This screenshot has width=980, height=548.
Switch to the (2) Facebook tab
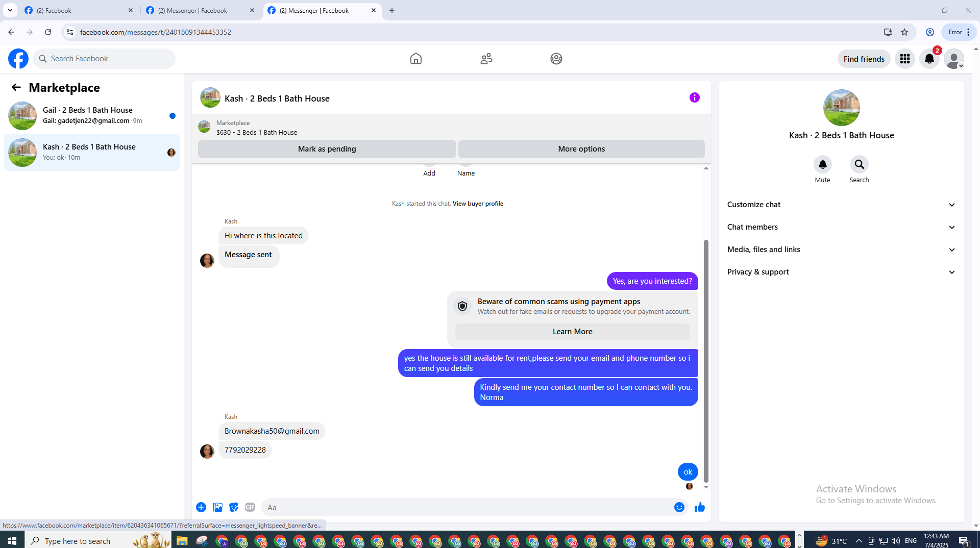(79, 10)
